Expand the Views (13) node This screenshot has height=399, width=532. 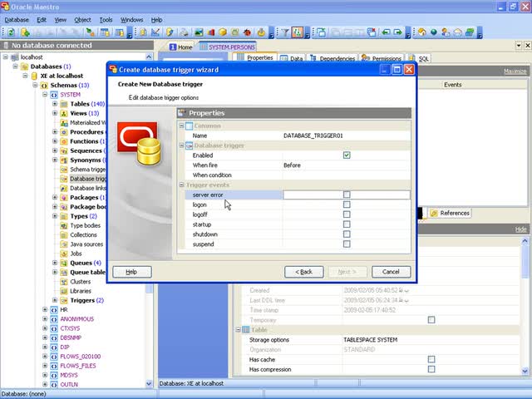point(55,113)
